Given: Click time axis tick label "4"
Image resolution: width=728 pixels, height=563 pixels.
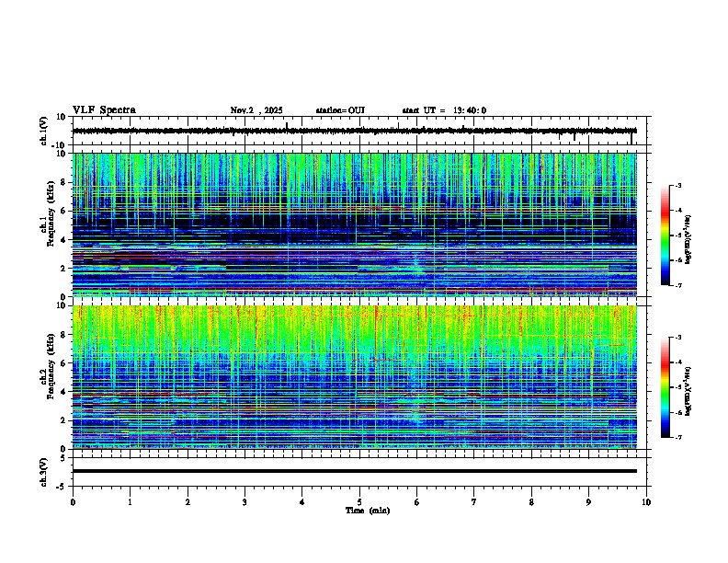Looking at the screenshot, I should (x=302, y=502).
